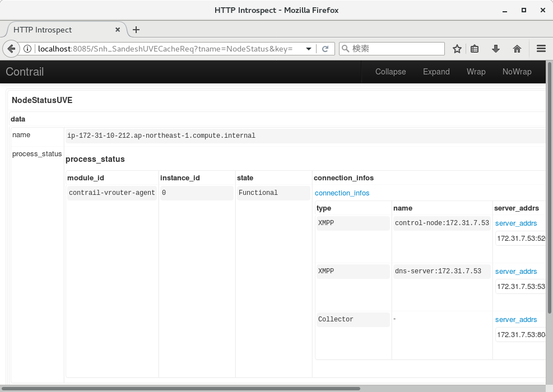Click the contrail-vrouter-agent cell
The image size is (553, 392).
click(112, 193)
